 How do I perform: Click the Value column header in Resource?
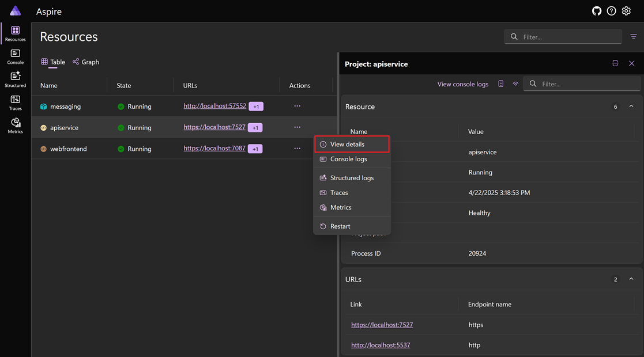(x=476, y=131)
